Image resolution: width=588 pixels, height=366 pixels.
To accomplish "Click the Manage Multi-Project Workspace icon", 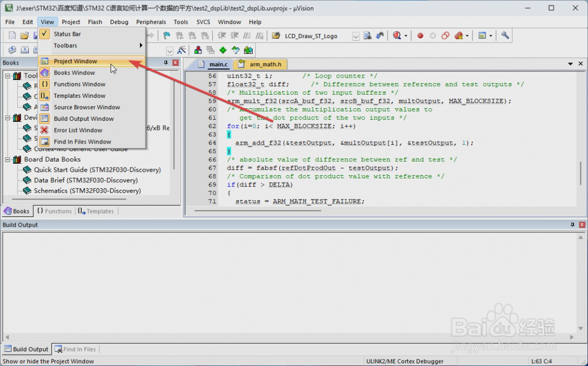I will (x=210, y=50).
